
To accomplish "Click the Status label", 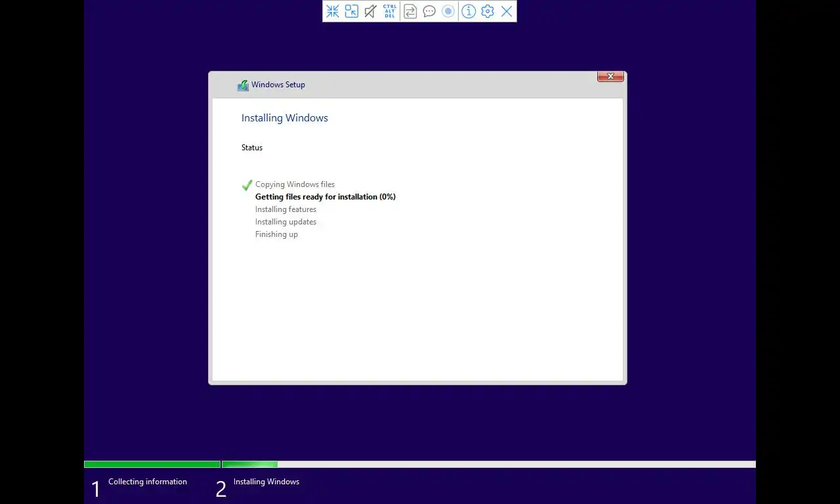I will tap(252, 148).
